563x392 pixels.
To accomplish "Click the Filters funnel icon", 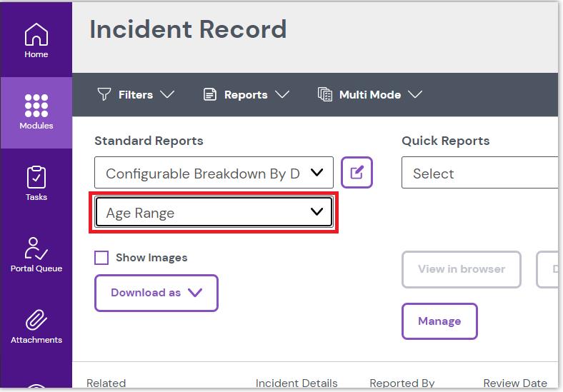I will tap(104, 94).
